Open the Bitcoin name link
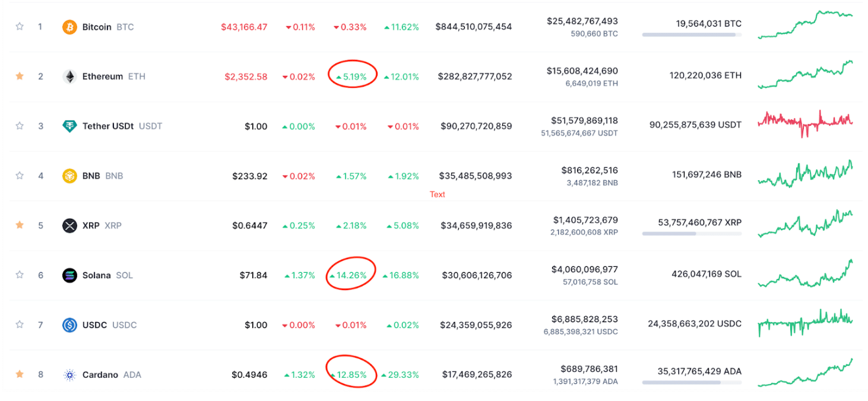 tap(97, 27)
